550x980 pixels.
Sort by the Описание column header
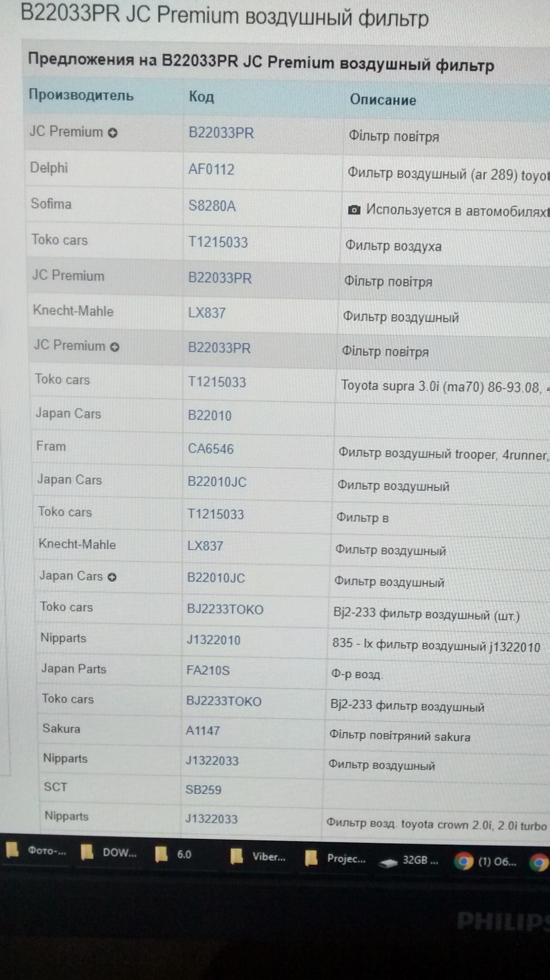383,100
